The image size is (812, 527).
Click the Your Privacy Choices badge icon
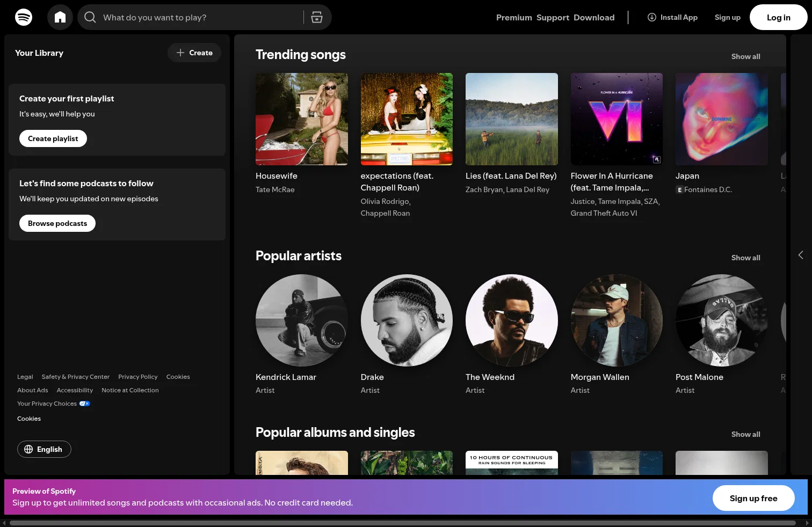click(85, 404)
